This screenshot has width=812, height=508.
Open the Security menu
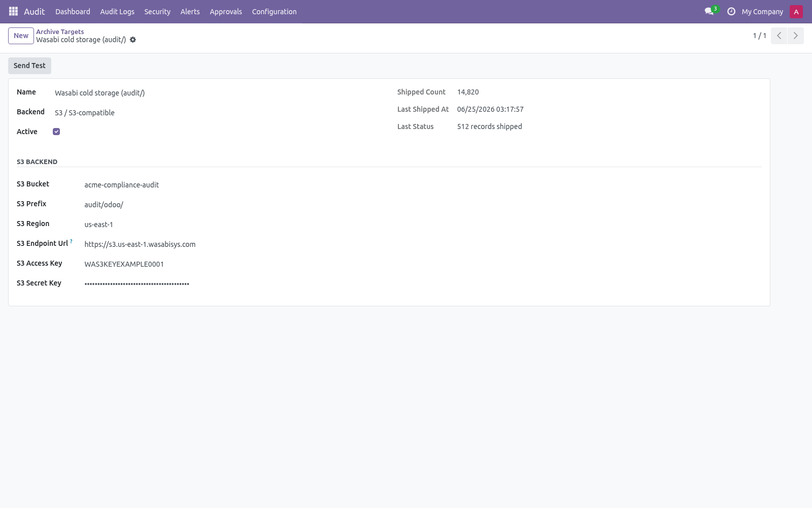pos(157,11)
